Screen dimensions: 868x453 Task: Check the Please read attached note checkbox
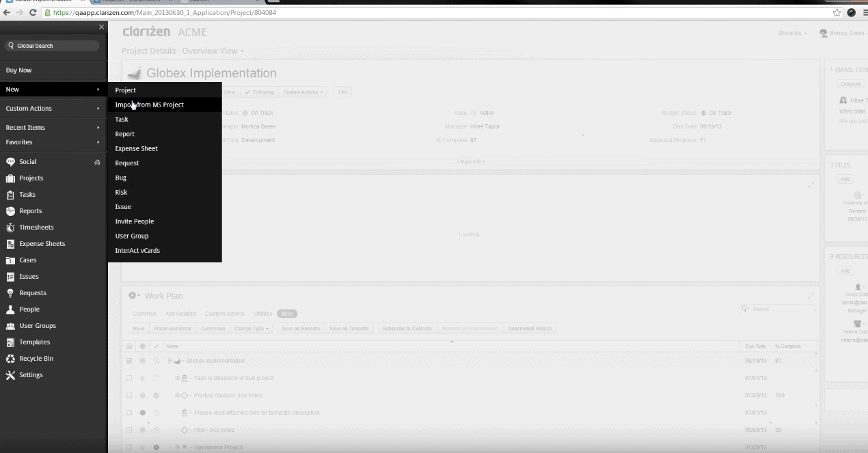point(129,413)
